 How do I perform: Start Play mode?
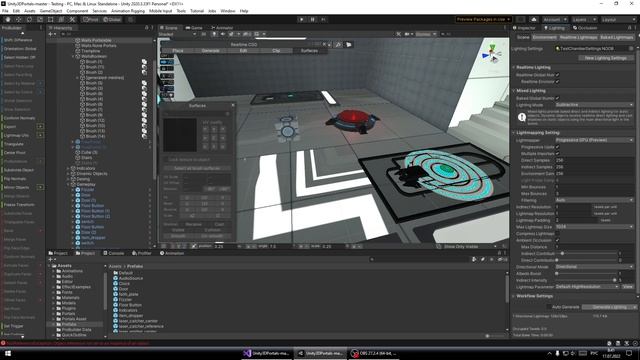[x=302, y=19]
